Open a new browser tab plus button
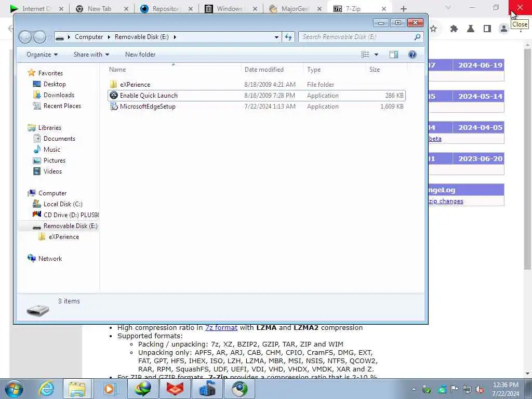Screen dimensions: 532x399 pyautogui.click(x=403, y=9)
